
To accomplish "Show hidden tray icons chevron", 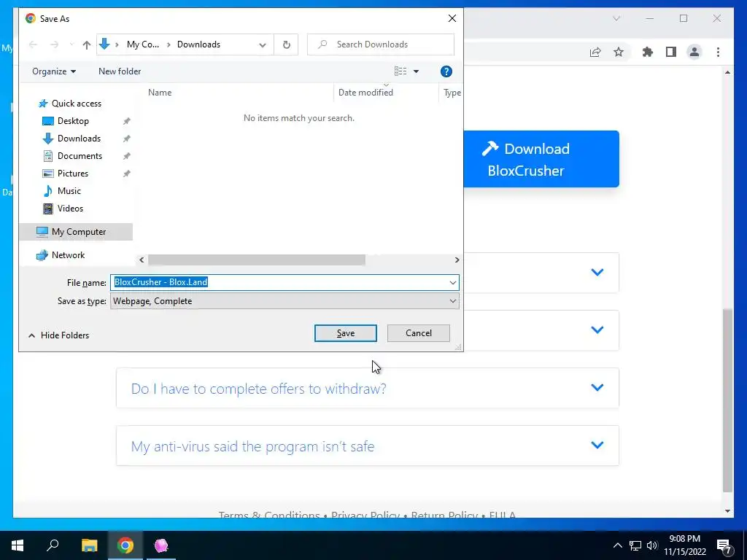I will [x=617, y=545].
